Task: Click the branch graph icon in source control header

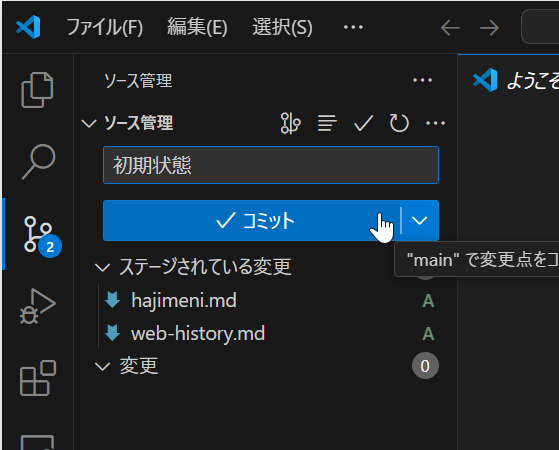Action: (290, 123)
